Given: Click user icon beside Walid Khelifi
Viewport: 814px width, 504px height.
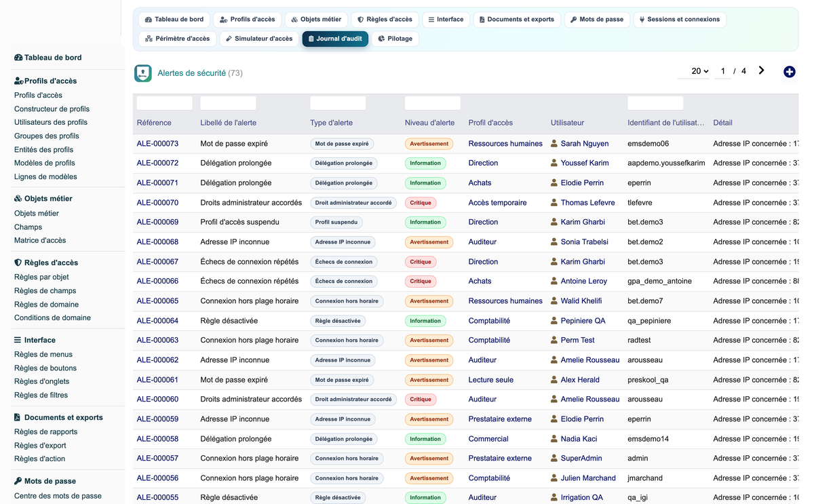Looking at the screenshot, I should pos(554,301).
